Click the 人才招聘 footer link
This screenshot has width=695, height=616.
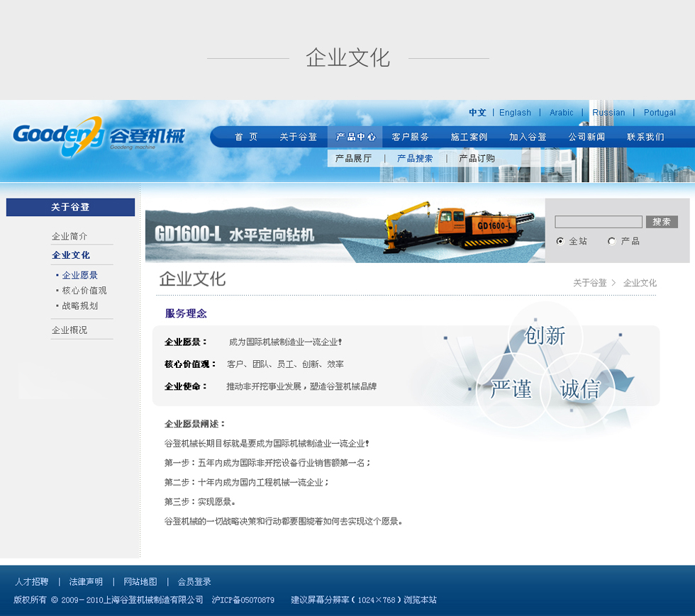[x=31, y=582]
